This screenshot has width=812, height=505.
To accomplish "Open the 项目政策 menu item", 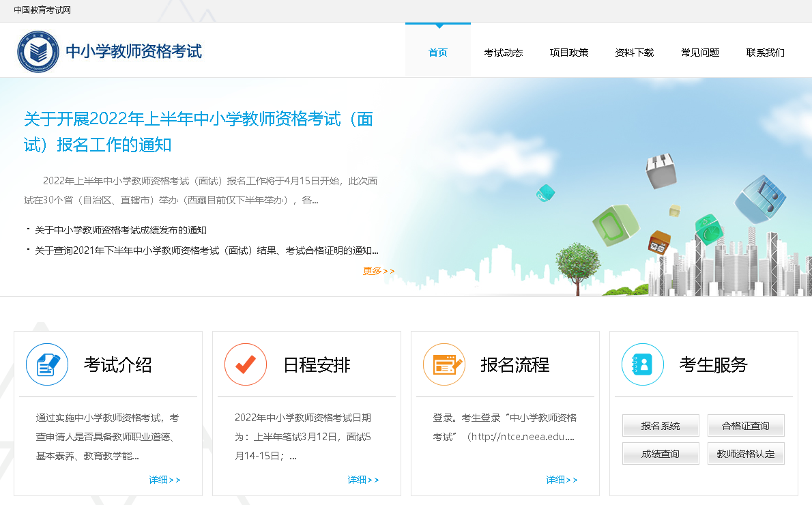I will pyautogui.click(x=569, y=53).
